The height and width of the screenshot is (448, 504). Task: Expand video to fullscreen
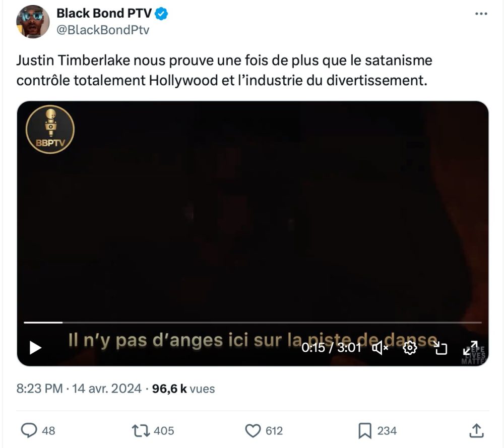click(470, 348)
